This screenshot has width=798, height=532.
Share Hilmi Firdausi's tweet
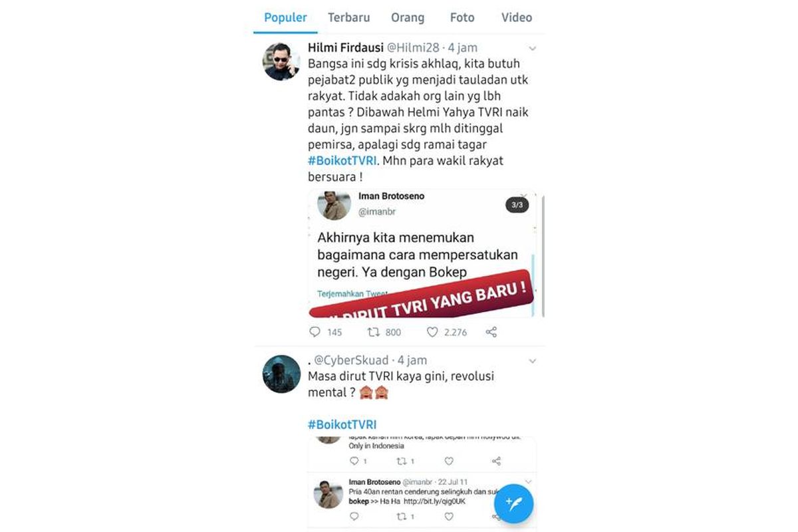[x=491, y=331]
